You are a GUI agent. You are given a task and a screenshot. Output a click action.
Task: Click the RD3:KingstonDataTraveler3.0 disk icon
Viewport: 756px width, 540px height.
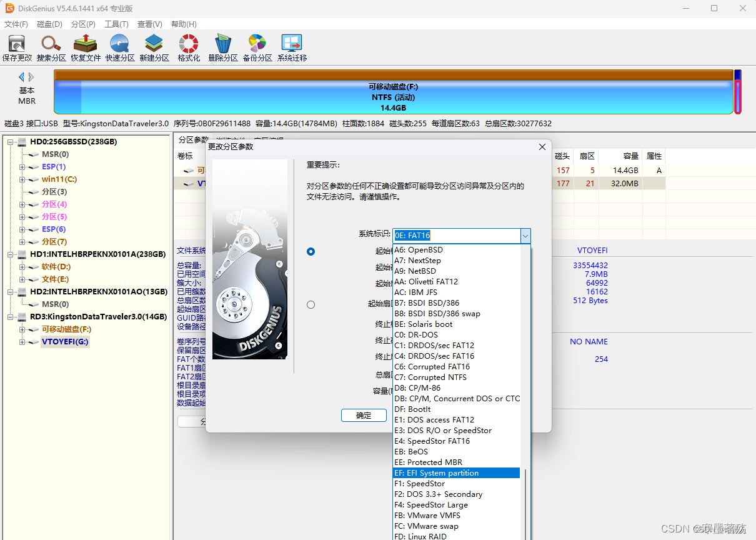pyautogui.click(x=22, y=317)
